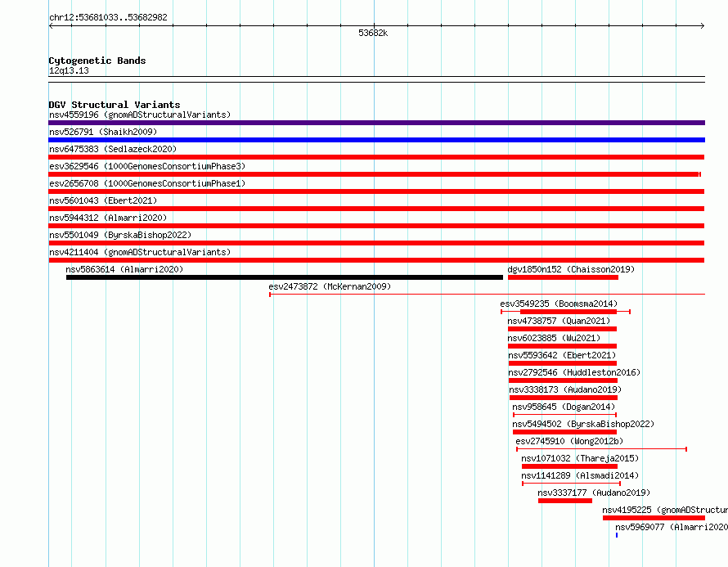This screenshot has height=567, width=728.
Task: Open nsv958645 (Dogan2014) label
Action: coord(564,407)
